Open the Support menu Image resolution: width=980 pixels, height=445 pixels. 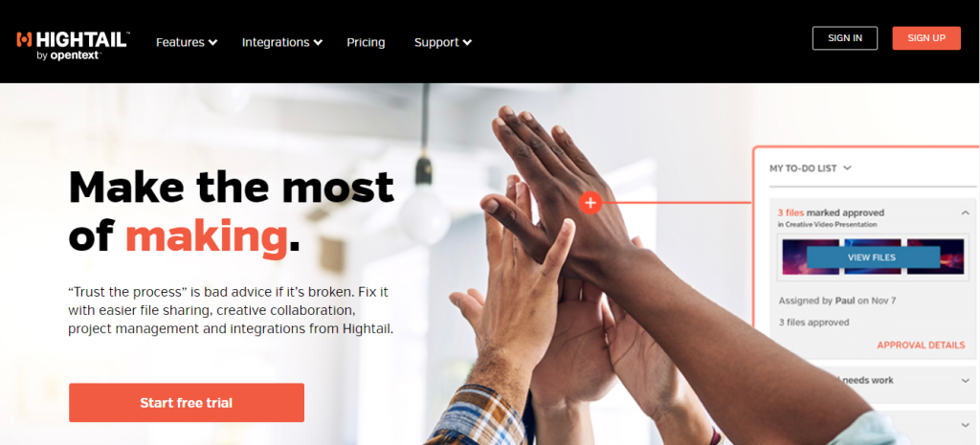coord(442,42)
